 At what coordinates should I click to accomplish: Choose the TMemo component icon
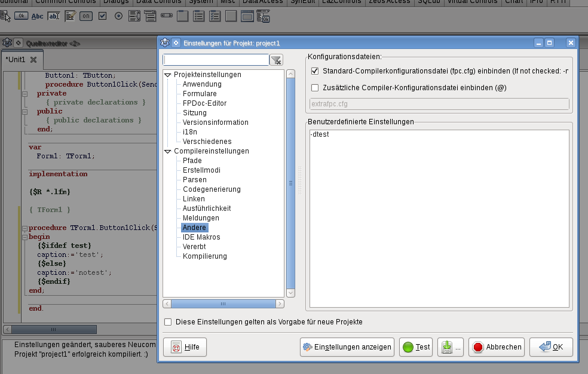[70, 16]
